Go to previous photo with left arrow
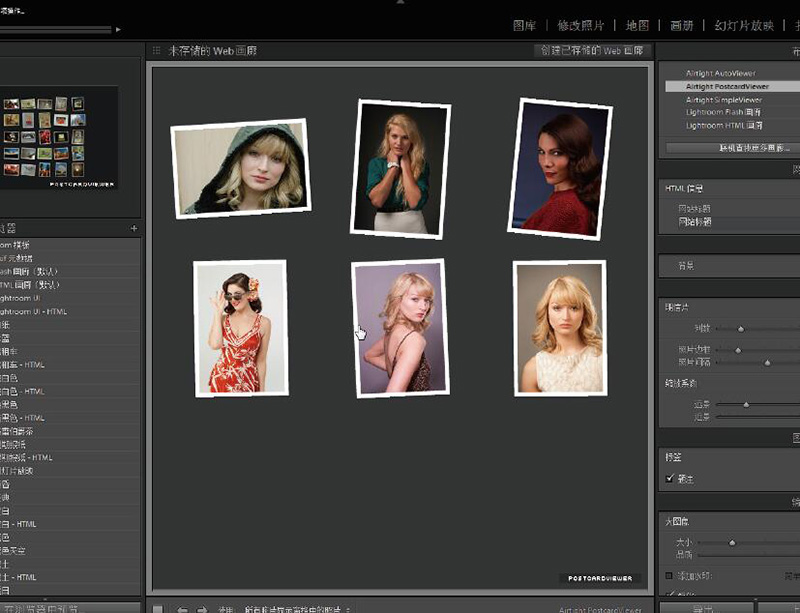800x613 pixels. [182, 608]
